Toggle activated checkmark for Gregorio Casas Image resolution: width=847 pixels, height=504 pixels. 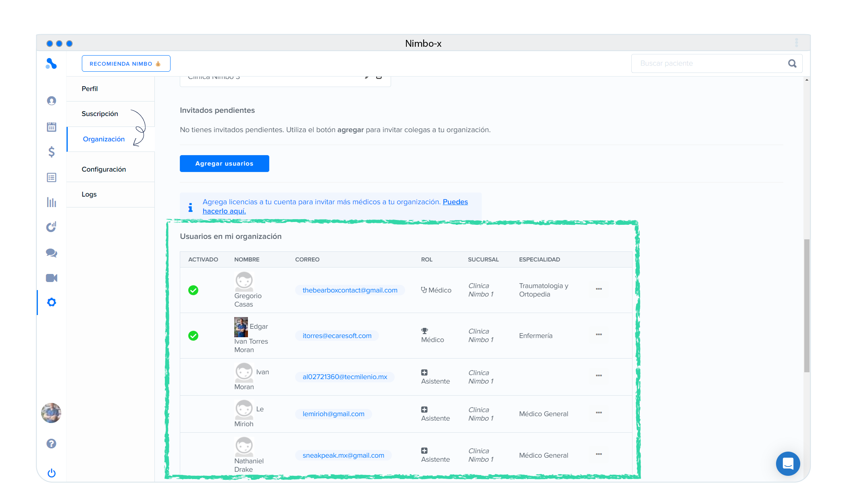(194, 290)
